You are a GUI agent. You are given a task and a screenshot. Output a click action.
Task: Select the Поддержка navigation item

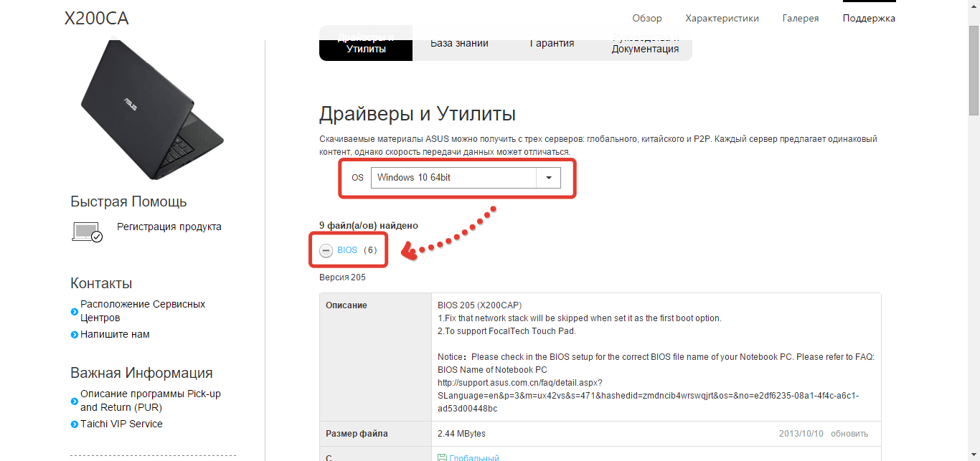point(869,19)
